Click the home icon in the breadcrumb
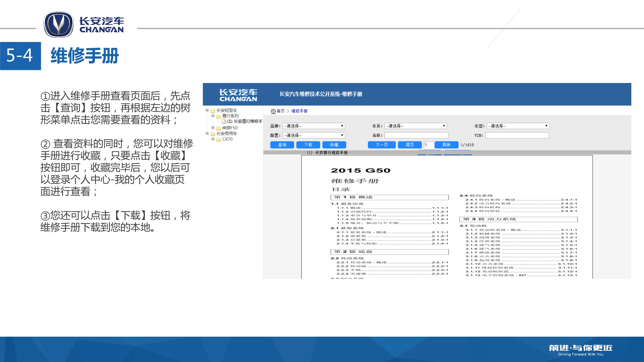Image resolution: width=644 pixels, height=362 pixels. pos(273,111)
